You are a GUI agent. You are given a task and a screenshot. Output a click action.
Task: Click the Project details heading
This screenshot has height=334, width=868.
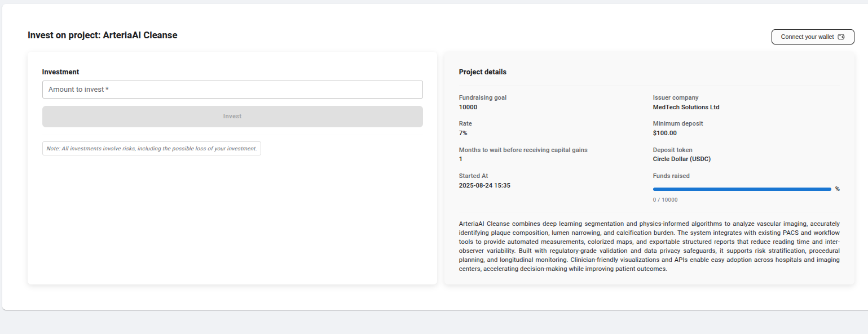[x=482, y=72]
